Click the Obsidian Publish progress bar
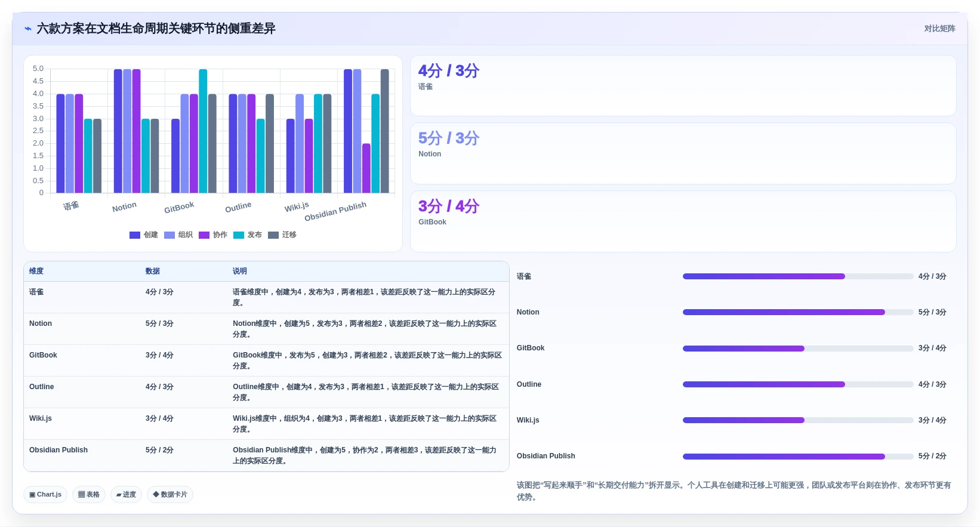Image resolution: width=980 pixels, height=527 pixels. [x=798, y=456]
